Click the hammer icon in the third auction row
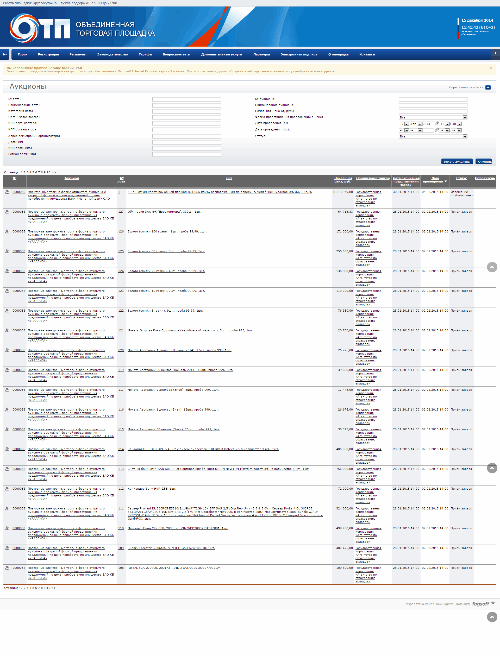 7,231
